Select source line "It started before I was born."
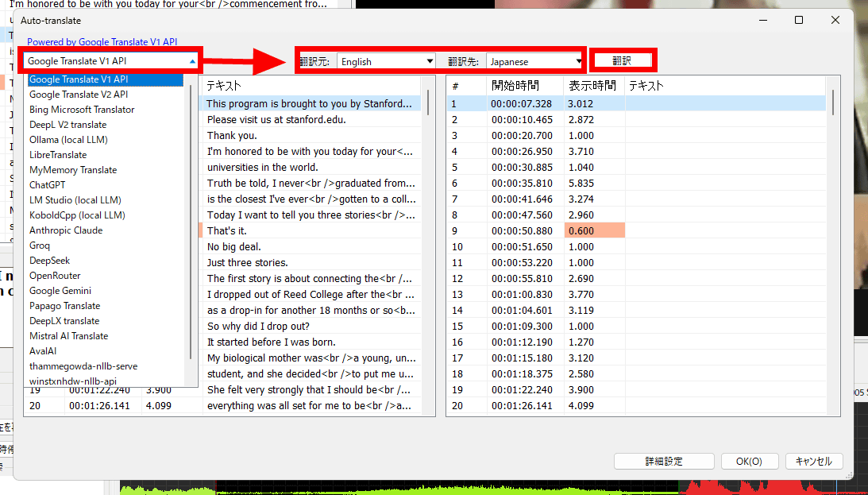868x495 pixels. click(272, 342)
